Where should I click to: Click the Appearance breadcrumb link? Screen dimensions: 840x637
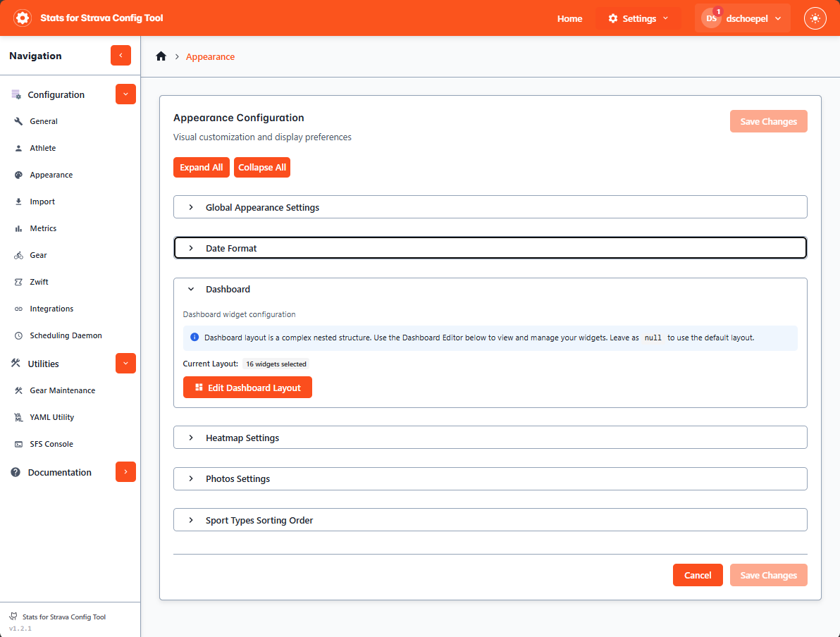[x=210, y=56]
